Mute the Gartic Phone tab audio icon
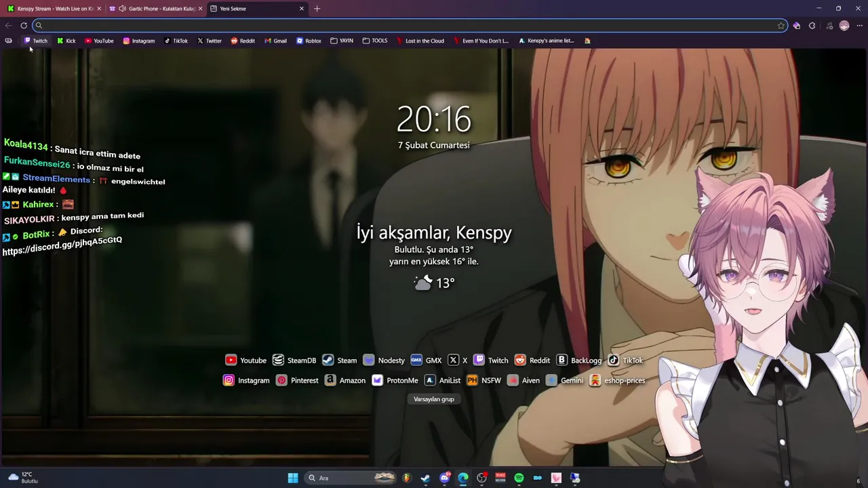 122,9
